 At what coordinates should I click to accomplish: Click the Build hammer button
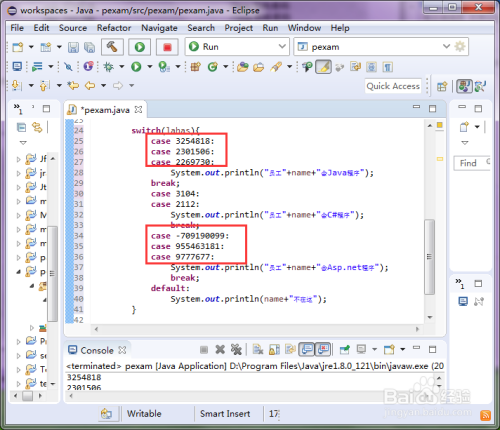click(112, 47)
